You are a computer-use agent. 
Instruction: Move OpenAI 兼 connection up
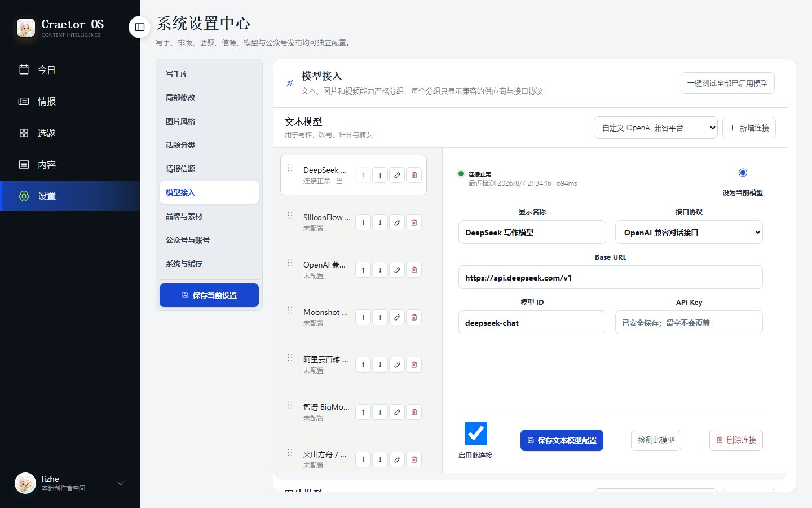click(x=363, y=270)
